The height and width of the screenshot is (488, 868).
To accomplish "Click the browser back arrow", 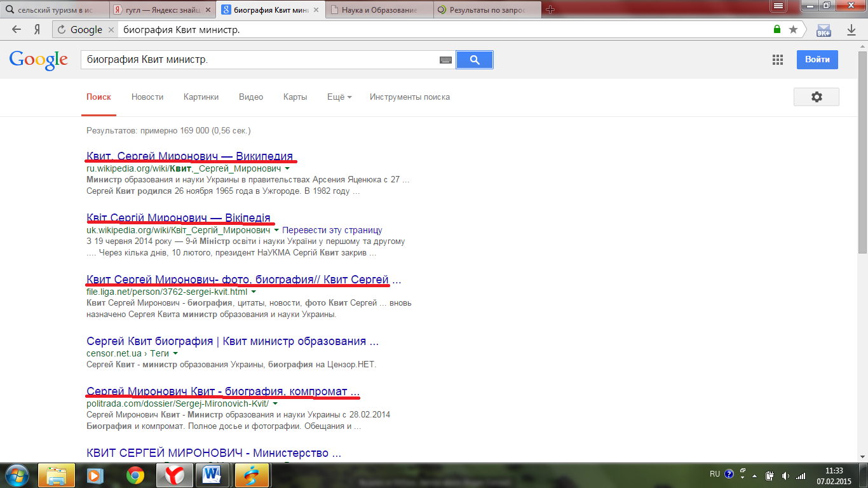I will [17, 29].
